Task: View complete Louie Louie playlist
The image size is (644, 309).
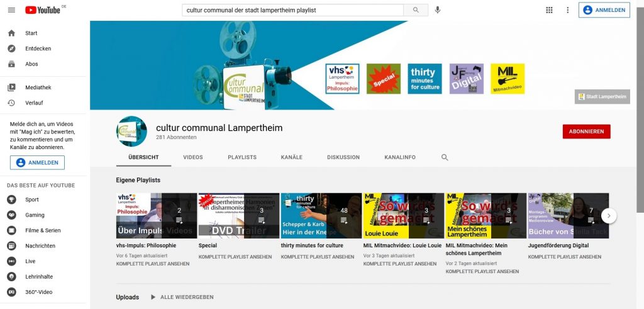Action: pos(400,264)
